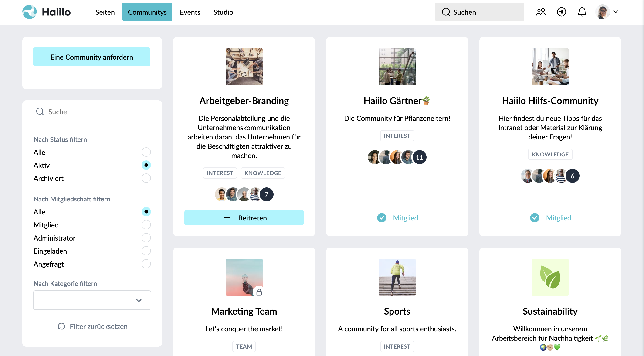Click the lock icon on Marketing Team
644x356 pixels.
tap(259, 292)
